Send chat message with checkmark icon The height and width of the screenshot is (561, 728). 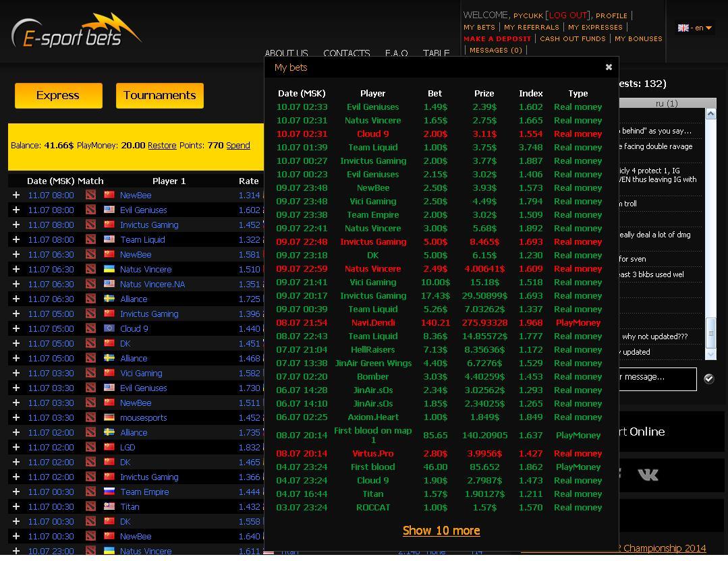(708, 379)
